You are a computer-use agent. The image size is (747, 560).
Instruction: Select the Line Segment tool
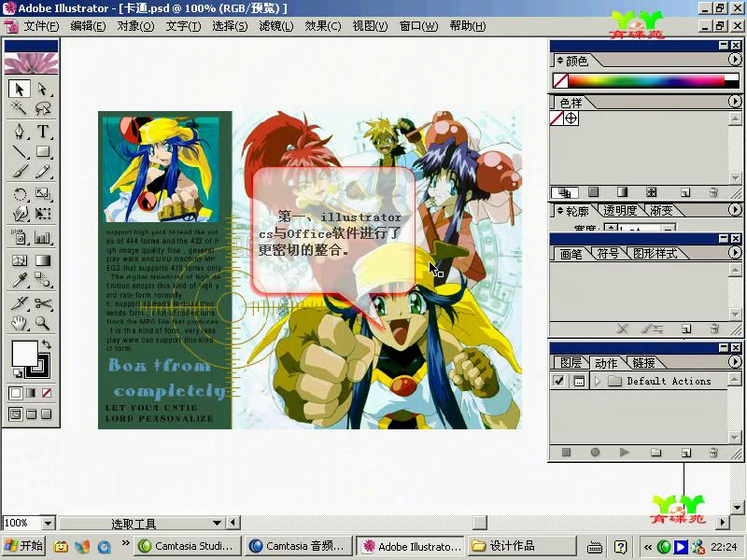coord(19,151)
